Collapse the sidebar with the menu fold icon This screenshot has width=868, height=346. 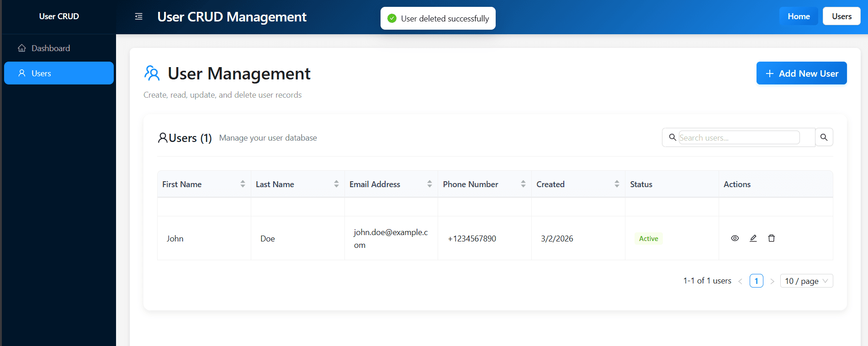139,17
